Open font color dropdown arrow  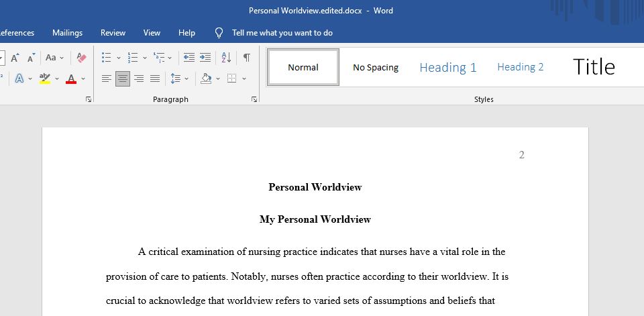click(83, 78)
